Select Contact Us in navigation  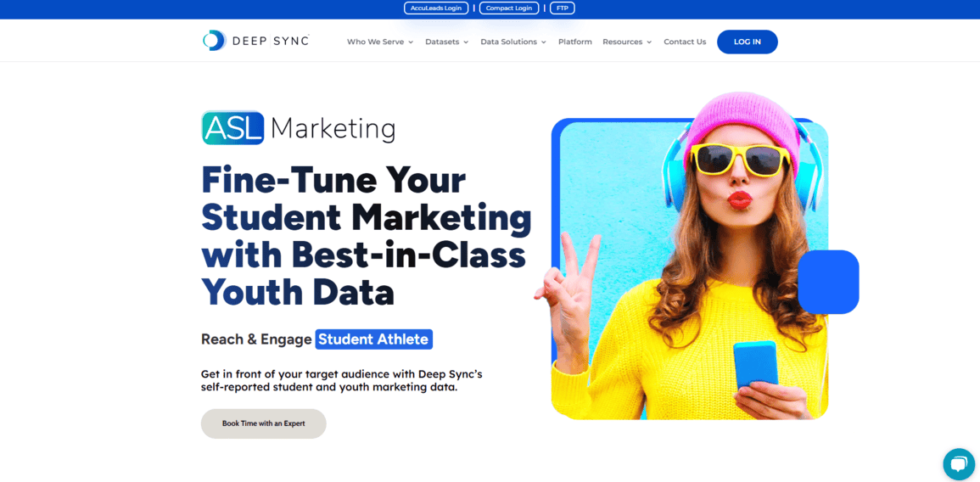pos(685,42)
